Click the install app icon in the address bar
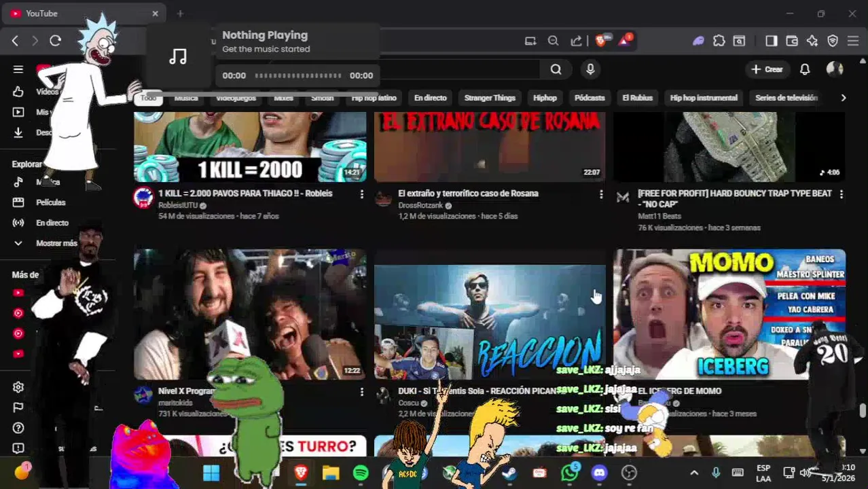 (x=530, y=41)
